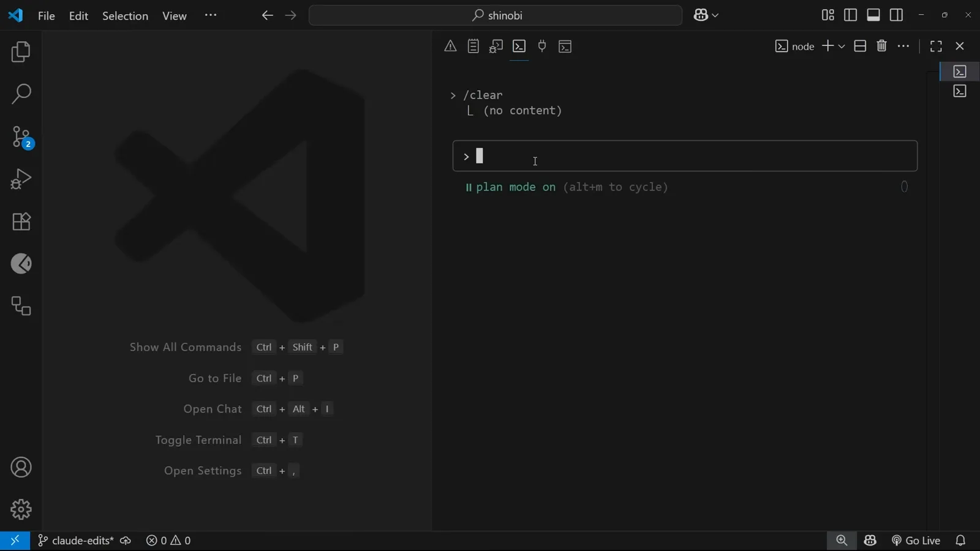Open the Accounts menu icon

coord(21,468)
